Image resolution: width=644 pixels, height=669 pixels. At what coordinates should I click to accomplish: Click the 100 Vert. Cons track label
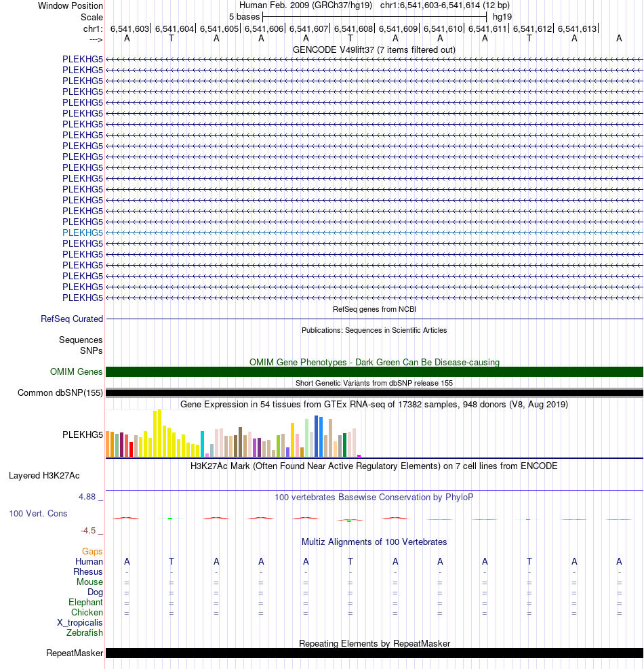point(39,514)
